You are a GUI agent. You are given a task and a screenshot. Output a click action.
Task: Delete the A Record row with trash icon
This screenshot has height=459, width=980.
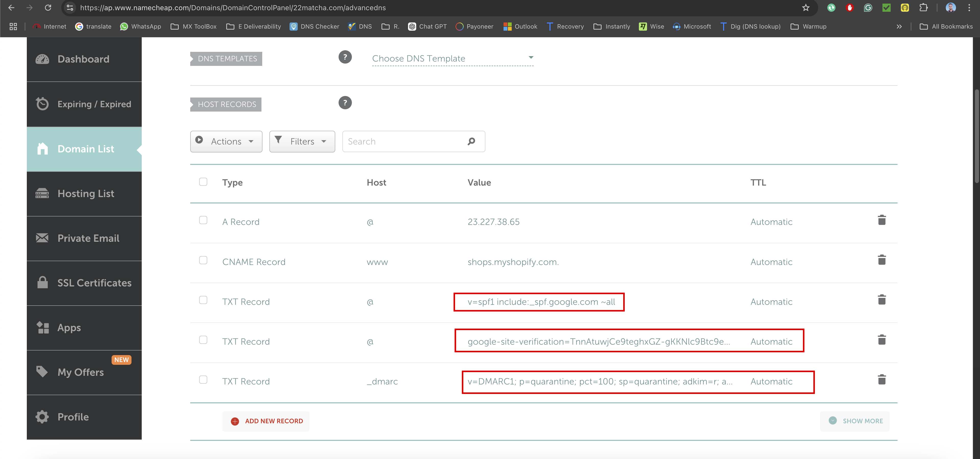coord(881,220)
